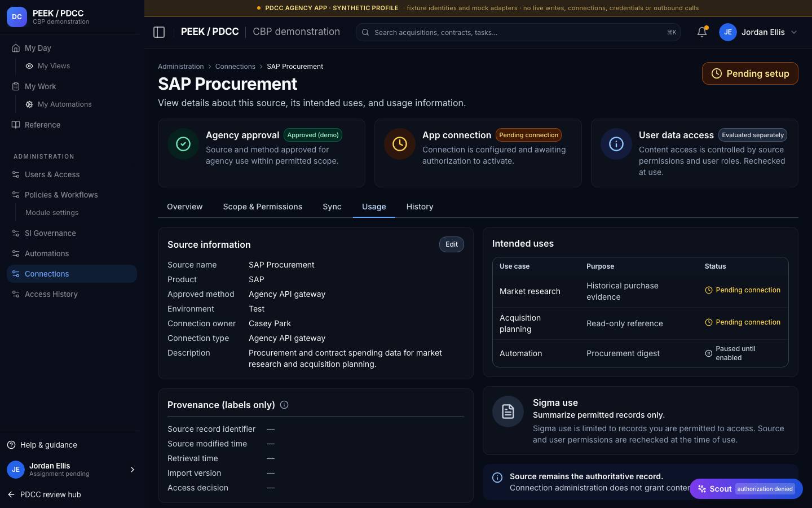Click Policies & Workflows sidebar icon
The width and height of the screenshot is (812, 508).
pyautogui.click(x=16, y=195)
